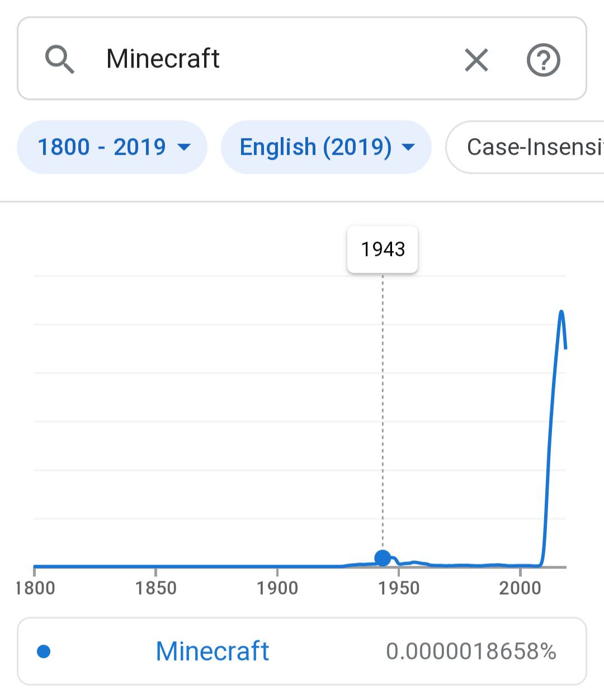This screenshot has width=604, height=700.
Task: Click the 0.0000018658% frequency value
Action: click(471, 651)
